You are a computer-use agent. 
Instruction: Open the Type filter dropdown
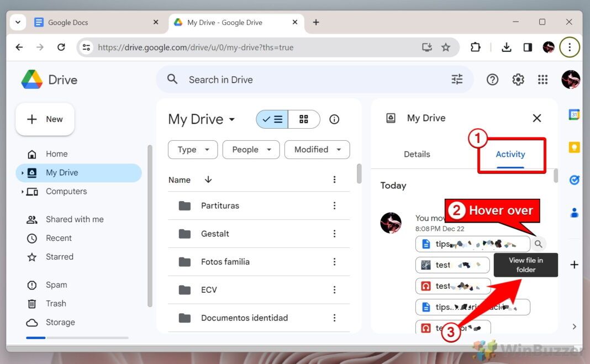pos(193,150)
